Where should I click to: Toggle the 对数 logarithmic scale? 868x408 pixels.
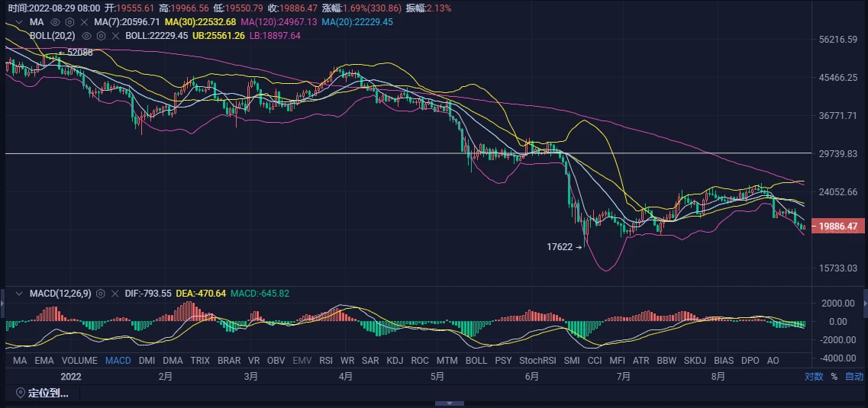click(814, 377)
